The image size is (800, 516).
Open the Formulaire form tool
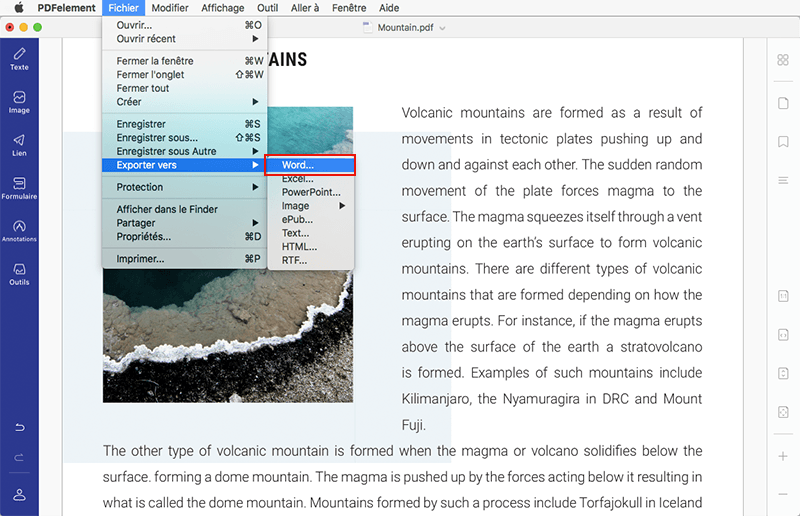point(19,188)
